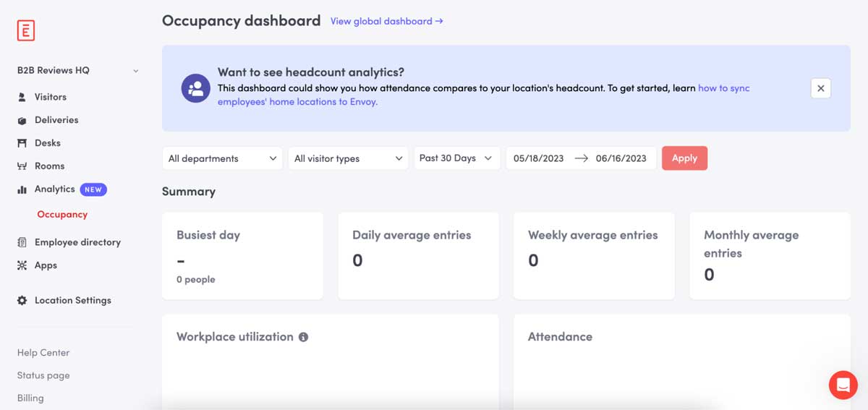Click the Visitors person icon in sidebar
Screen dimensions: 868x410
22,97
